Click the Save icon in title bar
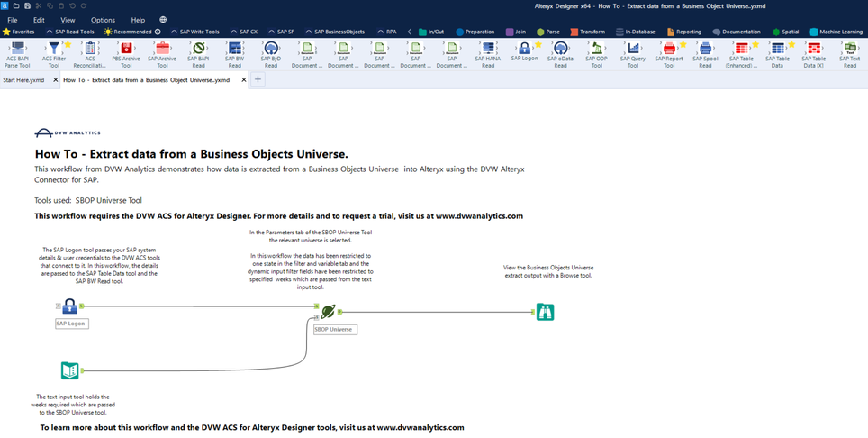Screen dimensions: 868x438 point(27,6)
